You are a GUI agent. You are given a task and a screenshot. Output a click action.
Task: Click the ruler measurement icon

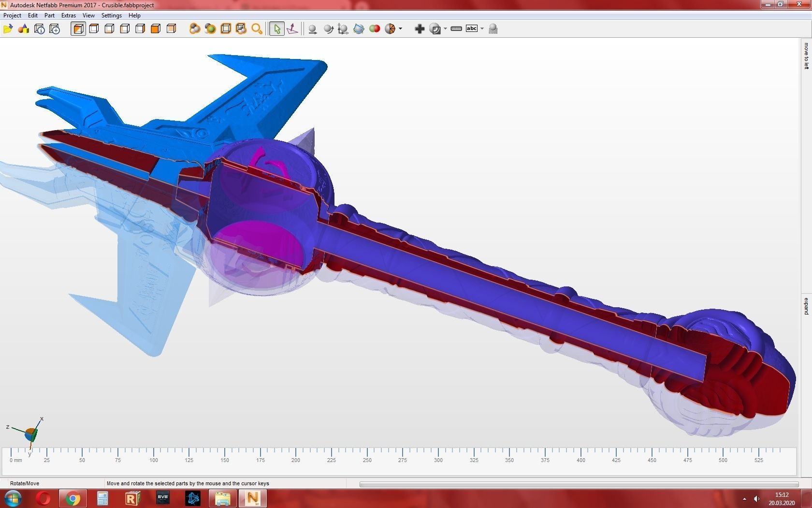(x=456, y=29)
